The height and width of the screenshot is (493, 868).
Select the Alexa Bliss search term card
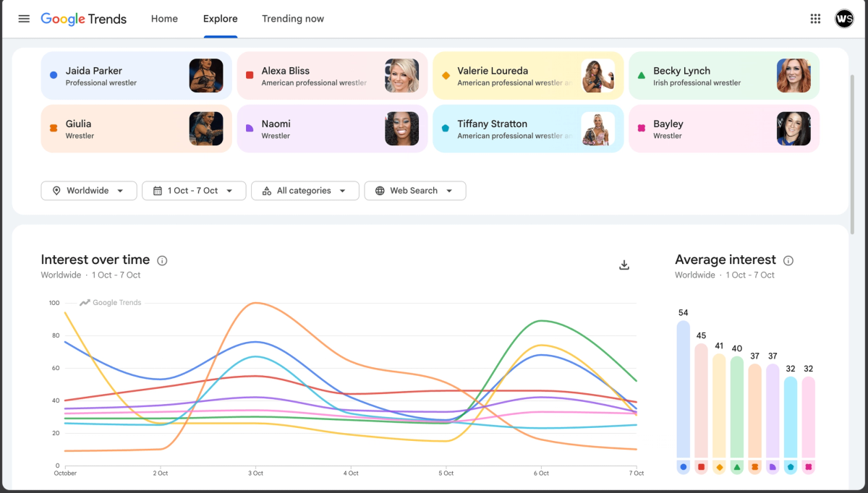(x=333, y=76)
